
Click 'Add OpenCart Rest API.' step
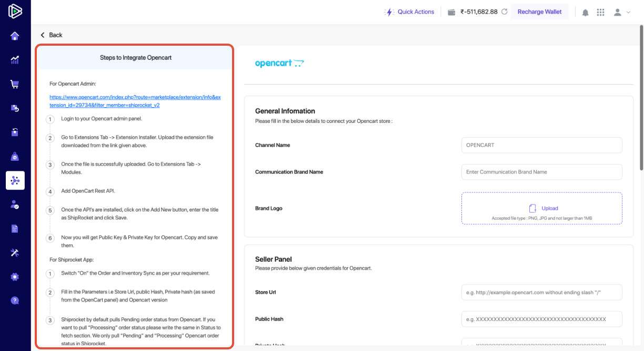click(88, 191)
